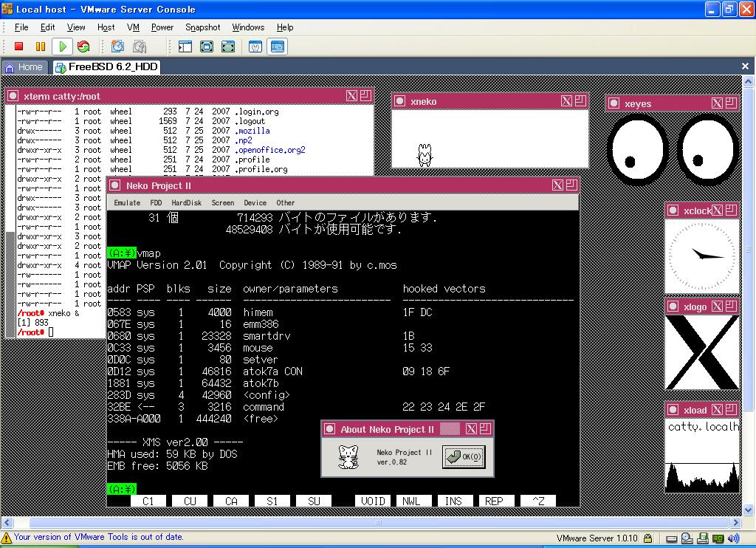Click the xlogo window menu dot icon
The image size is (756, 548).
pos(673,306)
